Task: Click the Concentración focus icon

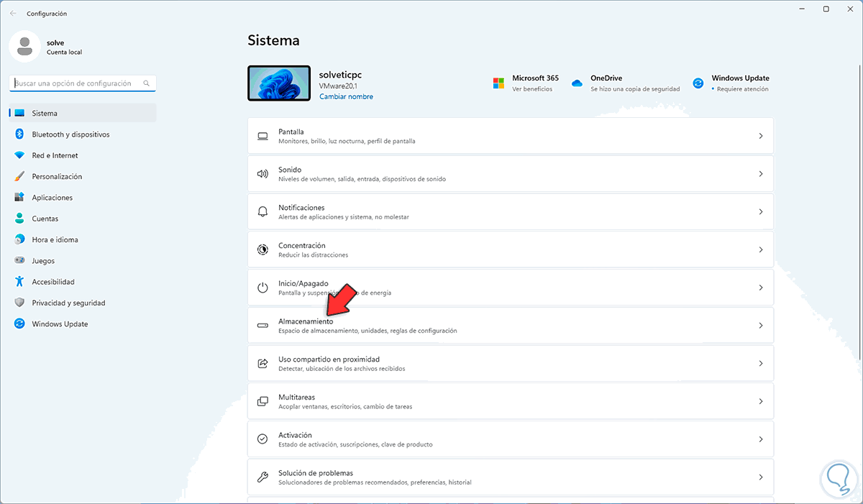Action: tap(263, 249)
